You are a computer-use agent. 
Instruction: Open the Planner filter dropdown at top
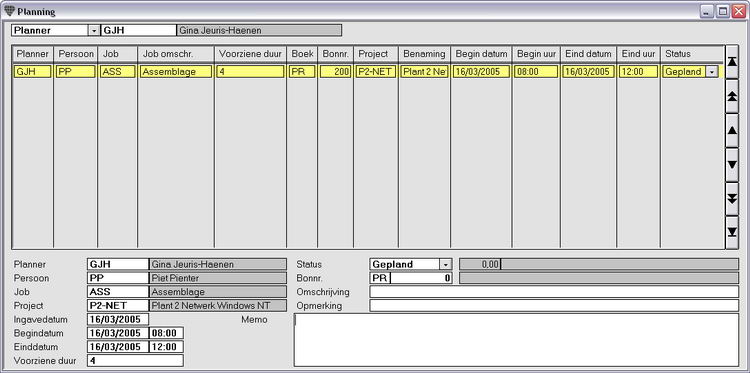(x=94, y=31)
